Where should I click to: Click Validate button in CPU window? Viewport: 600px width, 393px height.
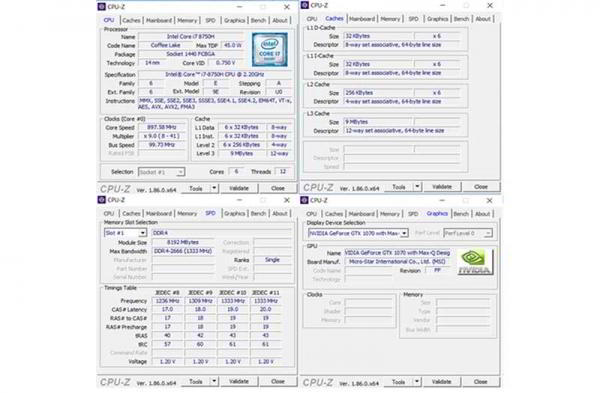pyautogui.click(x=239, y=188)
